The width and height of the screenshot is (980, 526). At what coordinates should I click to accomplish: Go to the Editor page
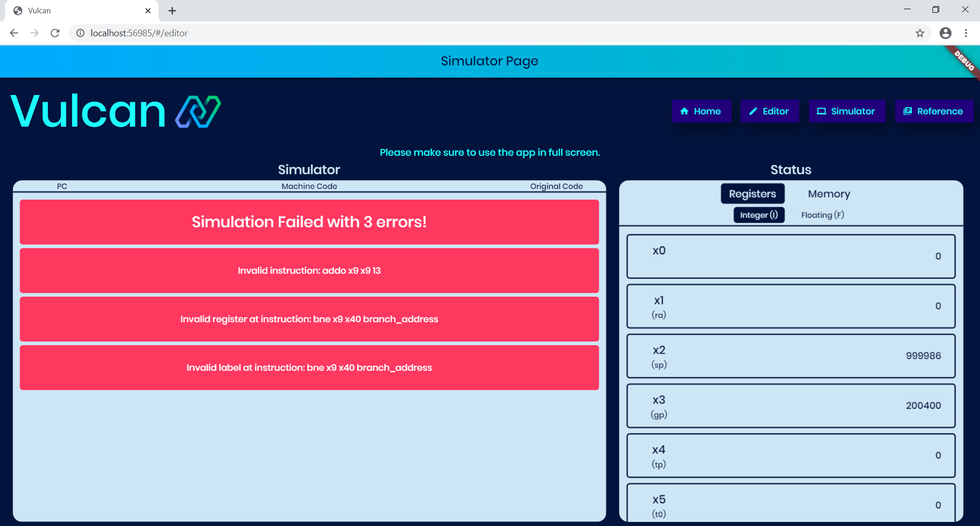point(769,111)
